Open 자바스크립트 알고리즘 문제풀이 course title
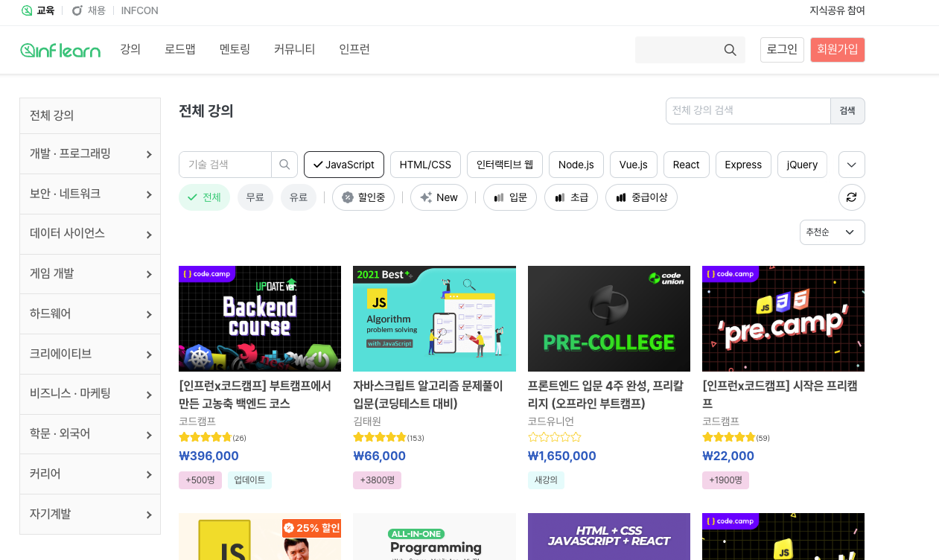 tap(428, 395)
